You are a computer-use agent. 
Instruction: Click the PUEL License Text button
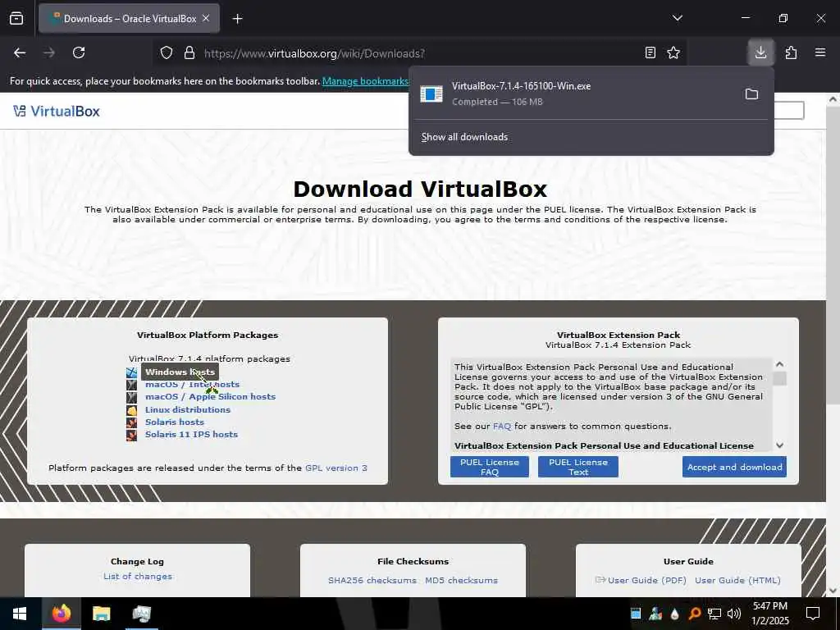(x=578, y=467)
